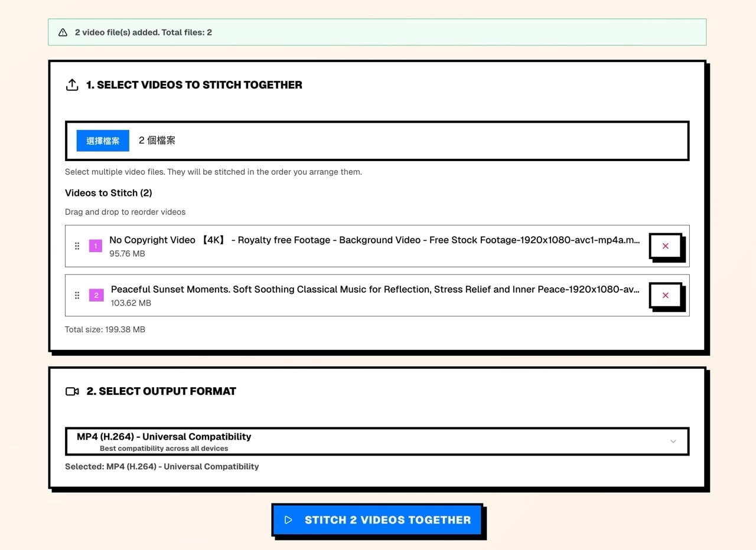Image resolution: width=756 pixels, height=550 pixels.
Task: Click the Total size 199.38 MB text
Action: pos(105,329)
